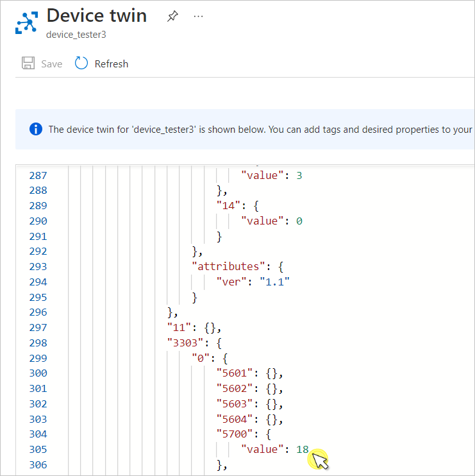Image resolution: width=475 pixels, height=476 pixels.
Task: Click the "5700" key
Action: pos(235,434)
